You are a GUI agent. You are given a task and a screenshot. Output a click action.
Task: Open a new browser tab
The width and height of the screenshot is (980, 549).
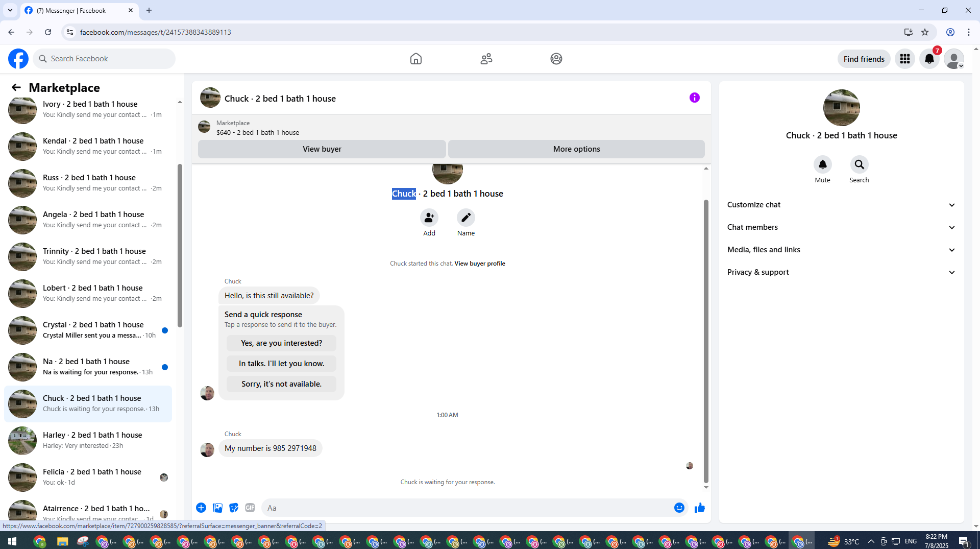point(149,10)
